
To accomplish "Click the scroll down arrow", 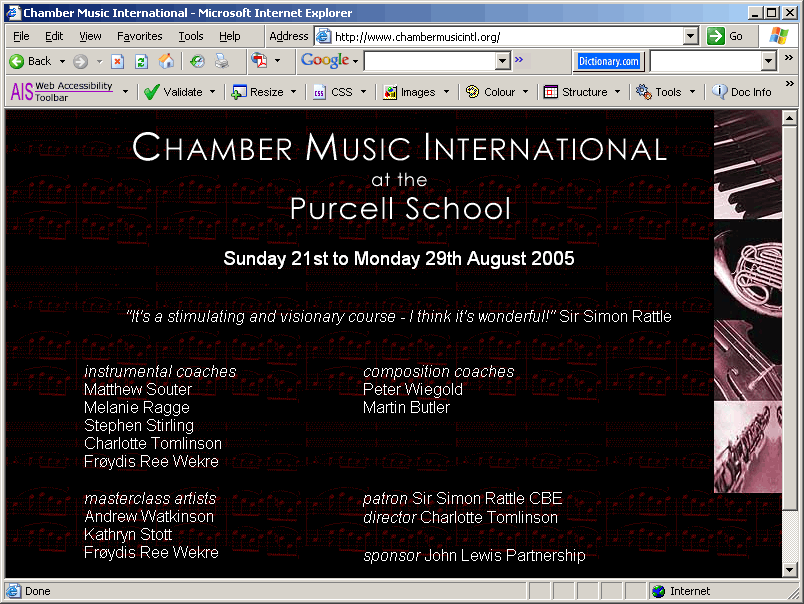I will click(x=790, y=570).
